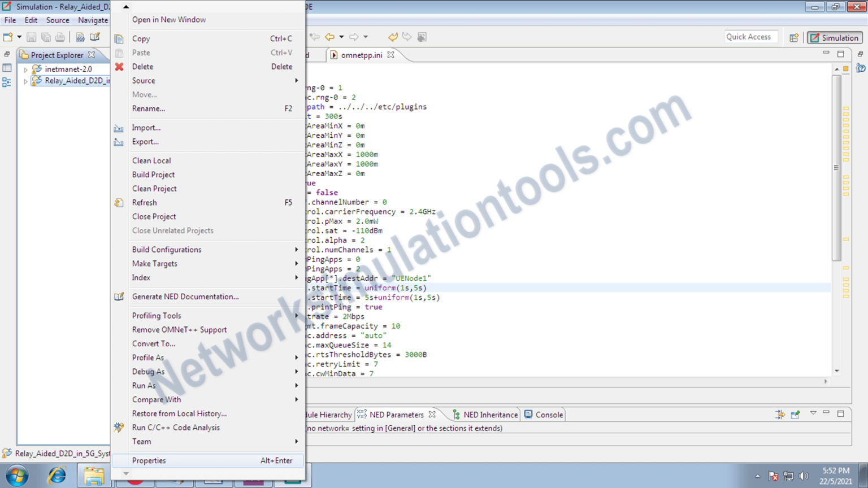
Task: Minimize the NED Parameters view
Action: tap(826, 413)
